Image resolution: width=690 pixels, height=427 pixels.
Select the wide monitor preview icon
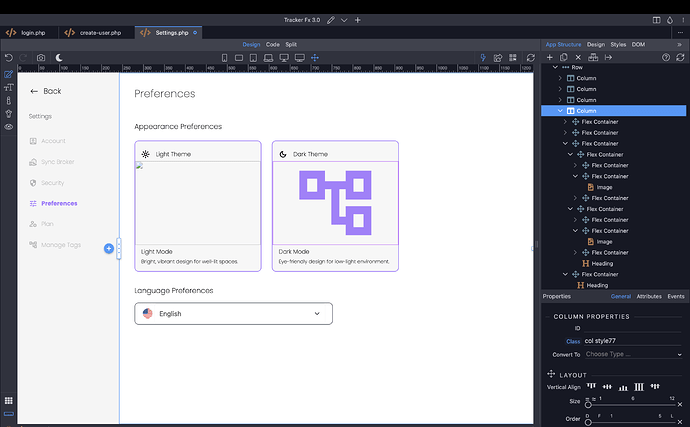[300, 58]
